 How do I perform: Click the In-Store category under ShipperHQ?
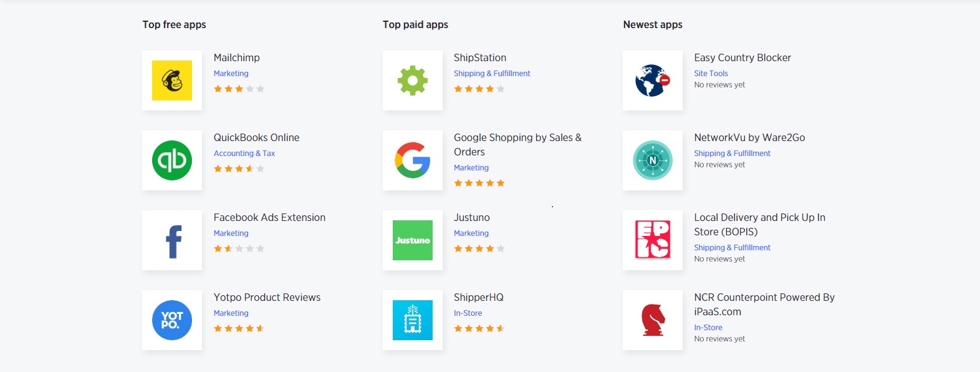coord(468,313)
